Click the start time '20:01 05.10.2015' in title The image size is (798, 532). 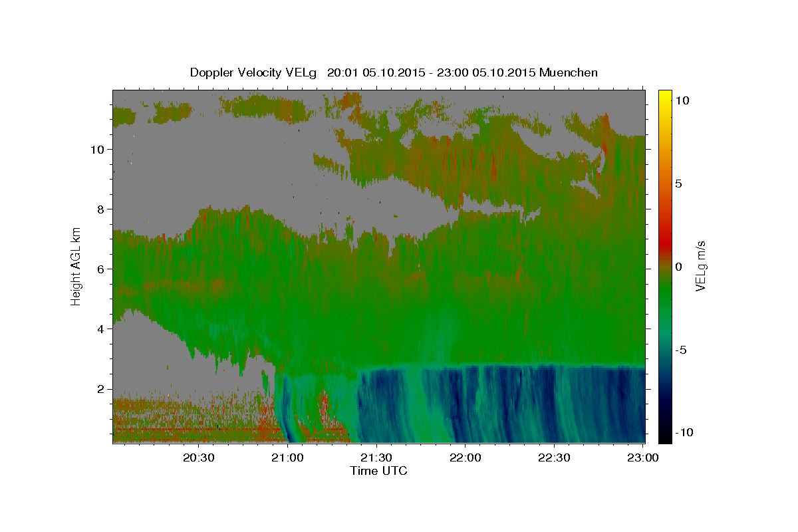point(374,72)
